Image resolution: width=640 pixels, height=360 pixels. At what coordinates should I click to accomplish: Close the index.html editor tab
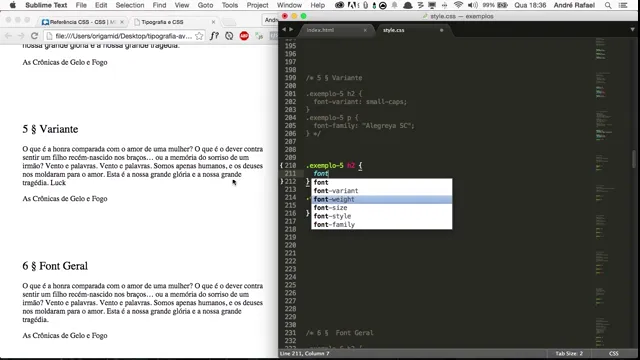pyautogui.click(x=365, y=30)
